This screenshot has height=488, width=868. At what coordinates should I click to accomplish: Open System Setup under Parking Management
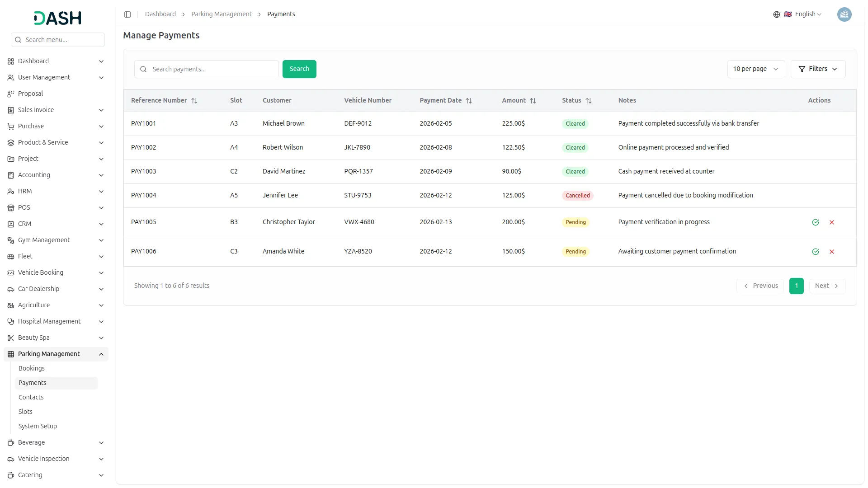(x=56, y=426)
